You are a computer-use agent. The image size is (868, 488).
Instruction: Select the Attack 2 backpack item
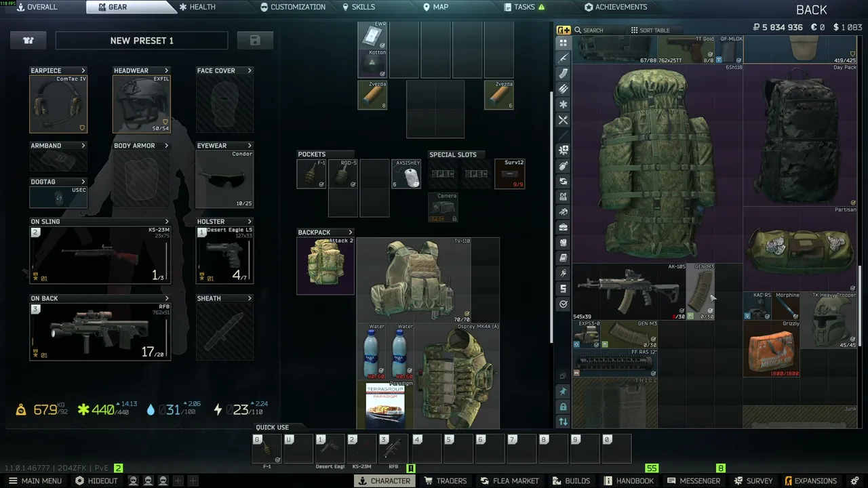point(325,266)
